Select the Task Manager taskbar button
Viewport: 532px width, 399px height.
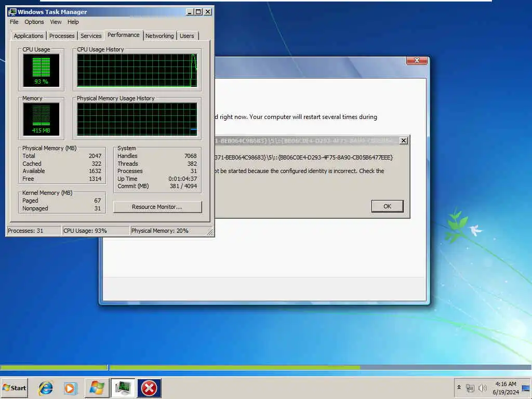coord(123,388)
